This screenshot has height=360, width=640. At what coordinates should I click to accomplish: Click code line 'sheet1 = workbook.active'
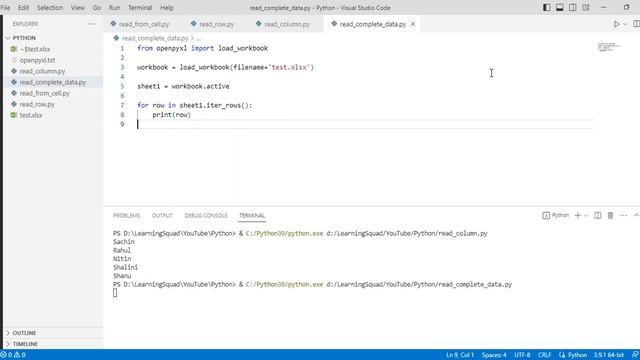click(183, 86)
